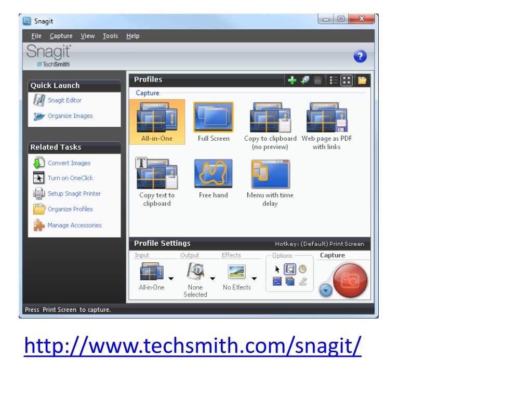Select the Full Screen capture profile
This screenshot has width=532, height=399.
214,122
